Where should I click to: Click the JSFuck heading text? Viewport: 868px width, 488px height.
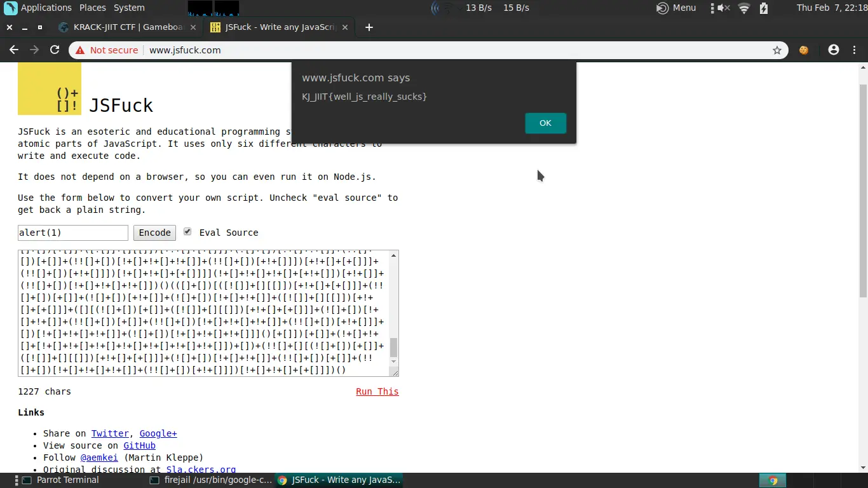pyautogui.click(x=121, y=105)
